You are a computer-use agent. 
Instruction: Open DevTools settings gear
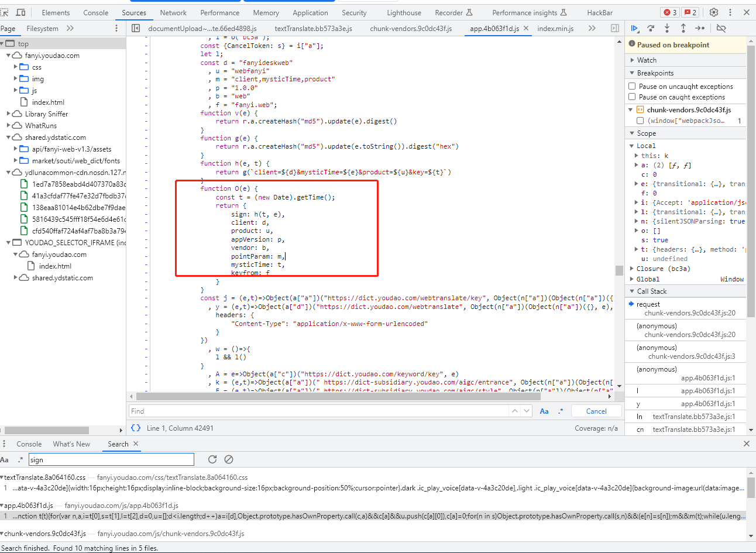tap(714, 12)
